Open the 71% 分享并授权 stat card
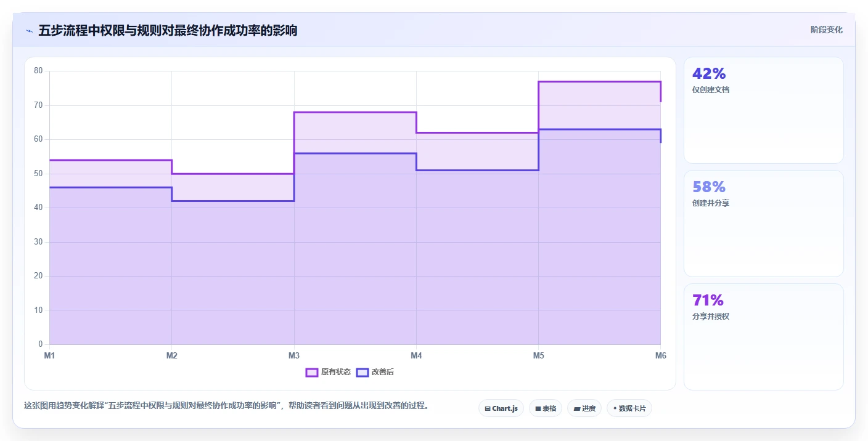 pos(763,337)
